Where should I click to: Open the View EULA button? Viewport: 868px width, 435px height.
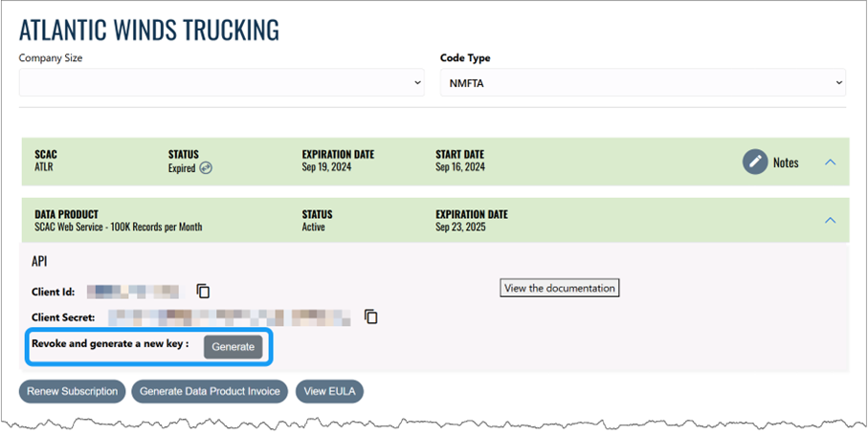329,391
